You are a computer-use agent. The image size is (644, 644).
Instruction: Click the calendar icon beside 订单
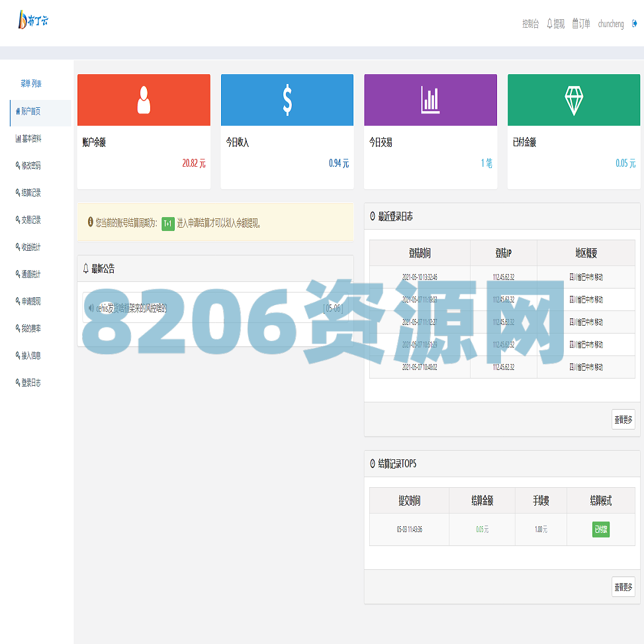point(575,24)
